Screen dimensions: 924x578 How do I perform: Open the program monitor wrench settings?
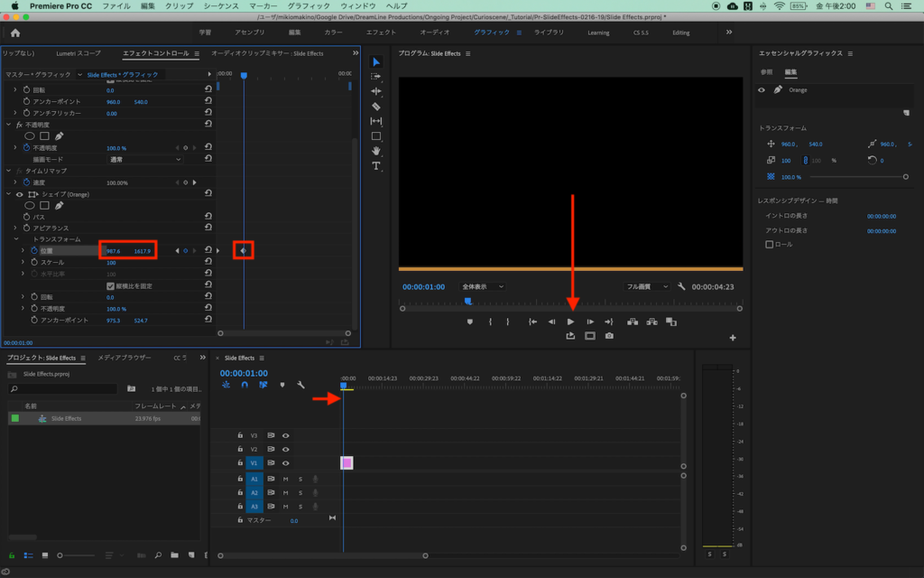[x=681, y=286]
